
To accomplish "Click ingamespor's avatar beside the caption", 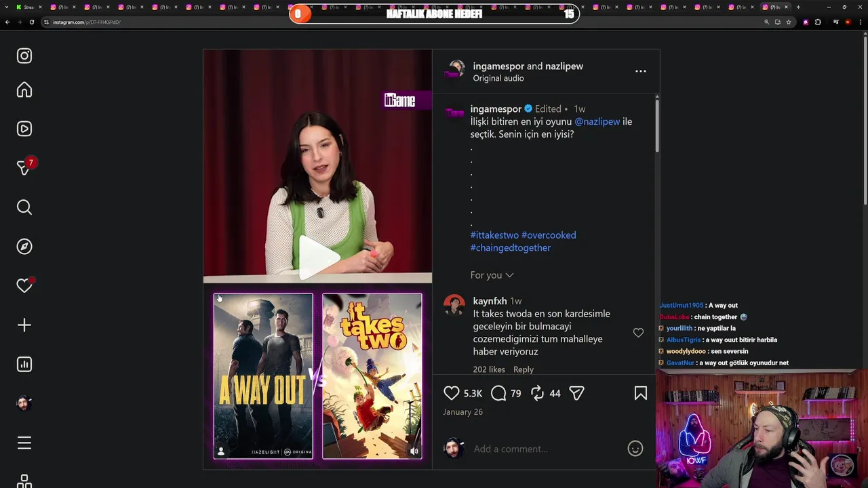I will (x=454, y=112).
